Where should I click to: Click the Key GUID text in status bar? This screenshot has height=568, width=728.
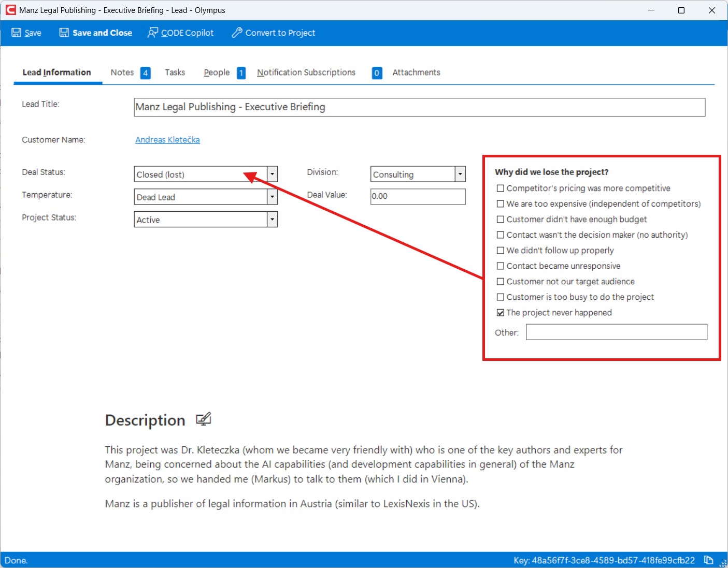coord(604,560)
